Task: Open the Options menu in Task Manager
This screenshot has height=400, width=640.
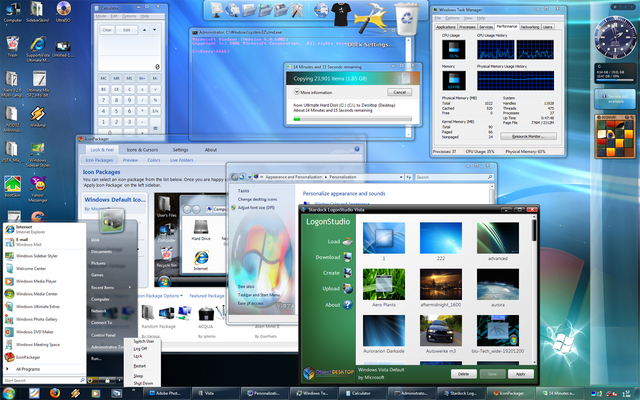Action: pyautogui.click(x=452, y=18)
